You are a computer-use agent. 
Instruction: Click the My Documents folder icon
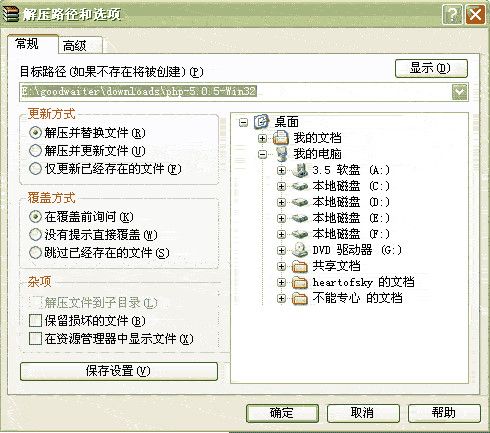(281, 138)
